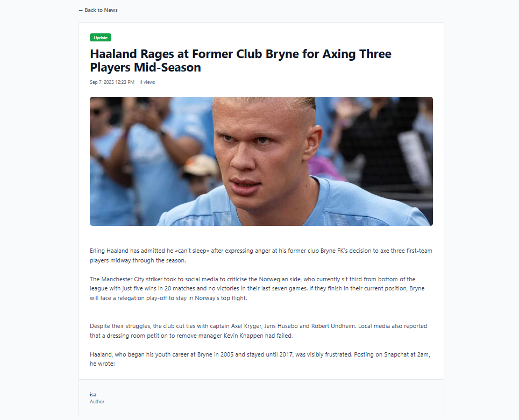Screen dimensions: 519x420
Task: Click the Sep 7, 2025 publish date
Action: click(112, 82)
